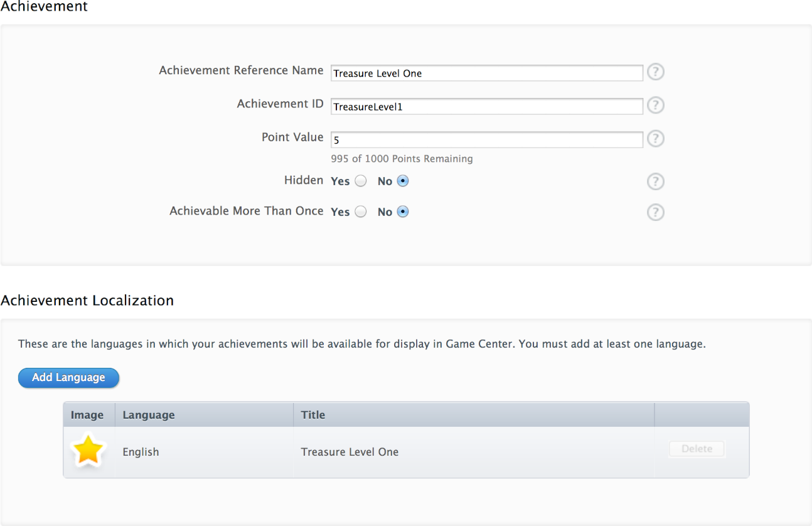This screenshot has height=526, width=812.
Task: Click the gold star achievement image
Action: (88, 451)
